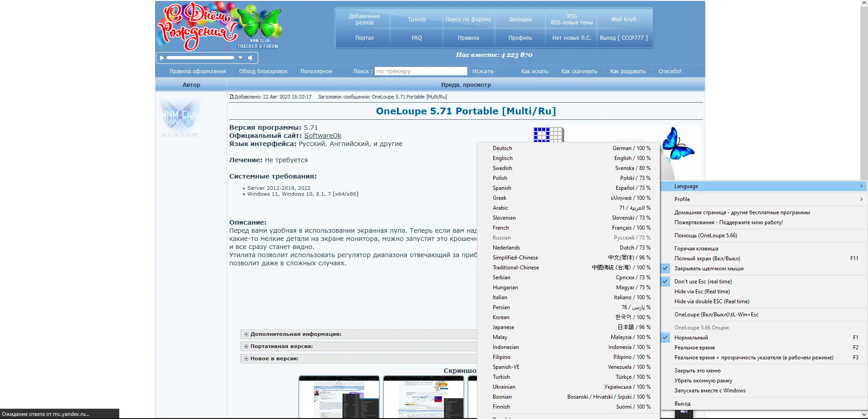
Task: Open Горячая клавиша menu entry
Action: point(764,249)
